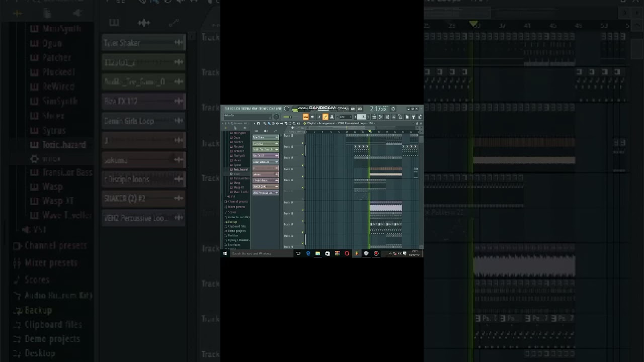Screen dimensions: 644x362
Task: Toggle the Track 17 mute switch
Action: [303, 210]
